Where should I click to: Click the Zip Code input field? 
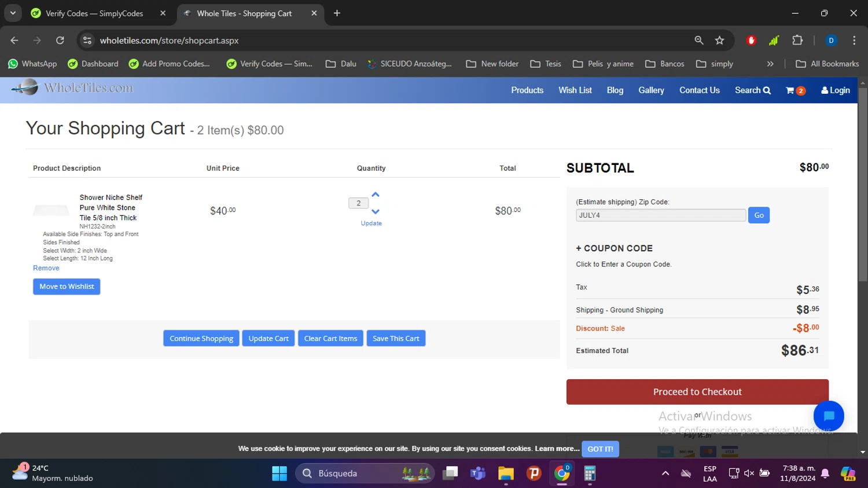[661, 215]
